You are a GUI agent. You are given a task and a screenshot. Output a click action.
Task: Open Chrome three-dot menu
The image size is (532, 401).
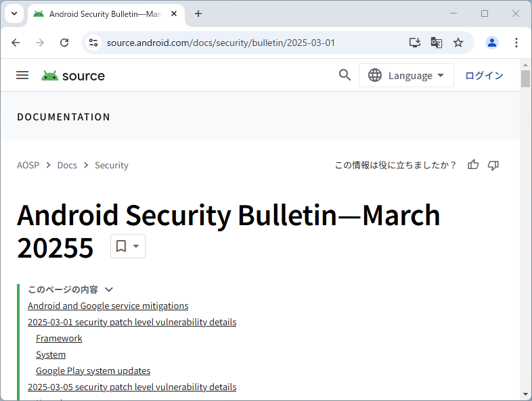coord(516,43)
